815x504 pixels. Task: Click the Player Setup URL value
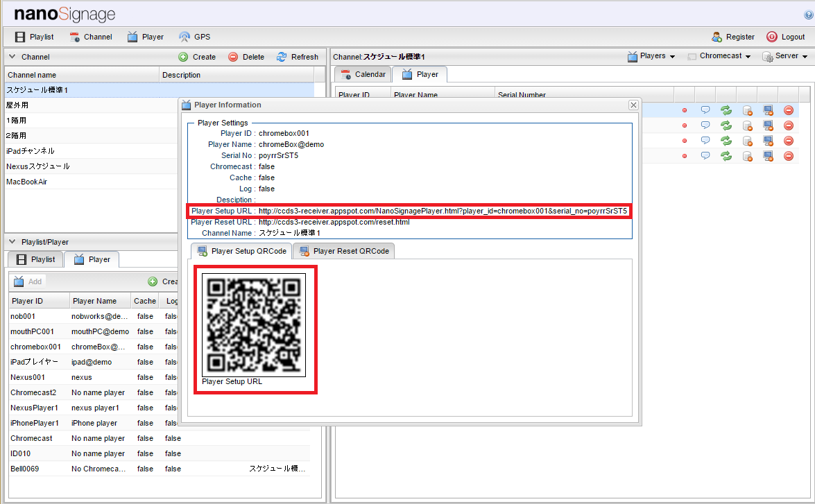pyautogui.click(x=443, y=211)
